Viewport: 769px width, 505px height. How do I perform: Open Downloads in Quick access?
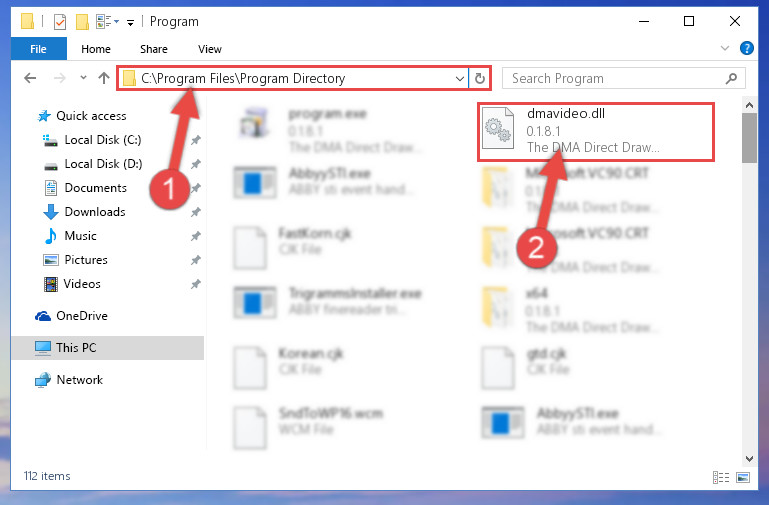95,212
